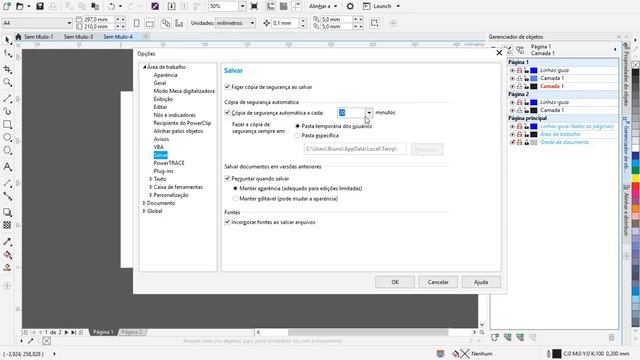Select 'PowerTRACE' in options tree
Viewport: 640px width, 360px height.
169,163
